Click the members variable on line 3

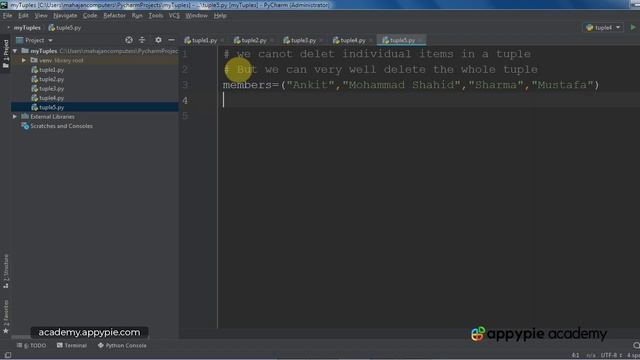click(247, 85)
